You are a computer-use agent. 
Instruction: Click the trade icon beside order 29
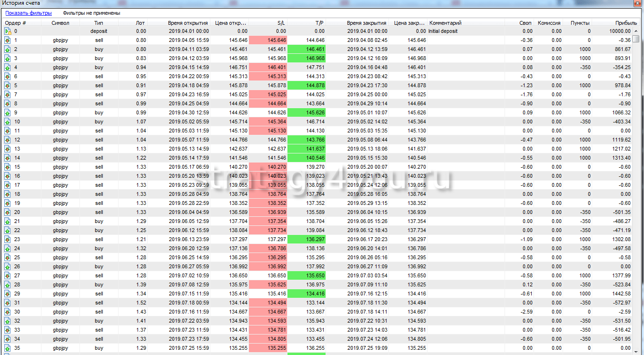8,294
